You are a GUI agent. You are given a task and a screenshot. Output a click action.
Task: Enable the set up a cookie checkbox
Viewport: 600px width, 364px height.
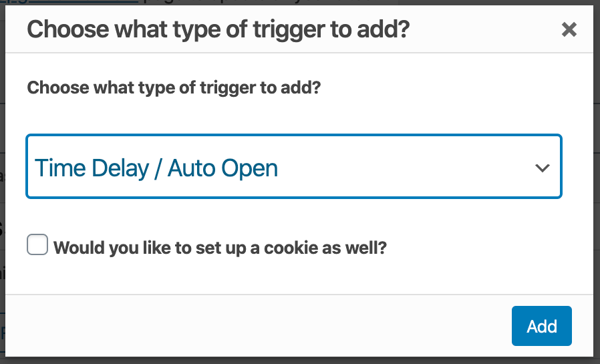(37, 244)
